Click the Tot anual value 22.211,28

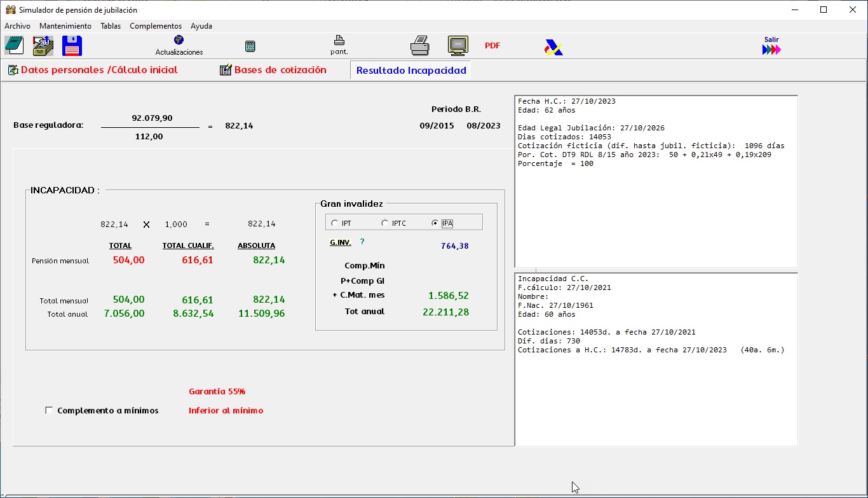[x=446, y=312]
